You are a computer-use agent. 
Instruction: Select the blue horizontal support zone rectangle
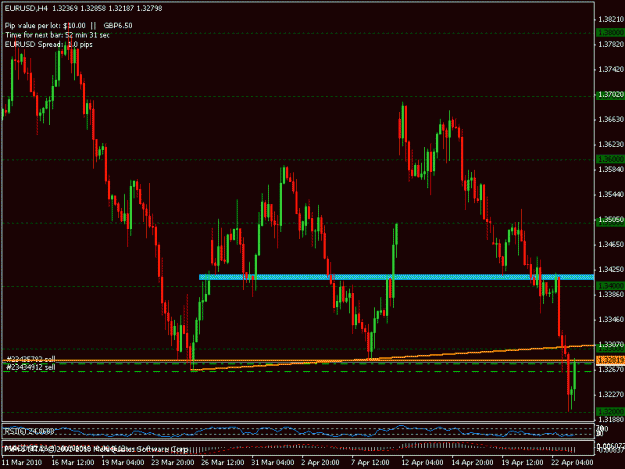397,277
